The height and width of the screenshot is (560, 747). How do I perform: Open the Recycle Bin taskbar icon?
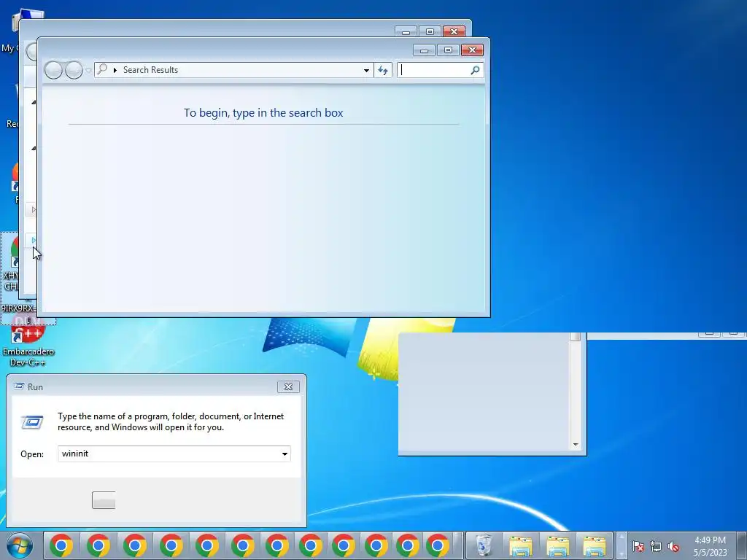pyautogui.click(x=484, y=545)
